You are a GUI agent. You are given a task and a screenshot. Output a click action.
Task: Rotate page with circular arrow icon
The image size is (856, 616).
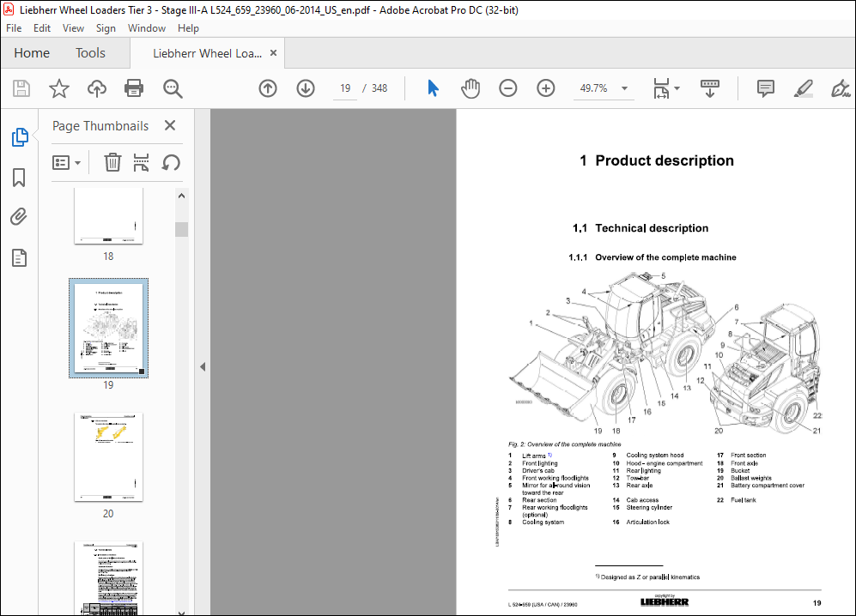(171, 163)
